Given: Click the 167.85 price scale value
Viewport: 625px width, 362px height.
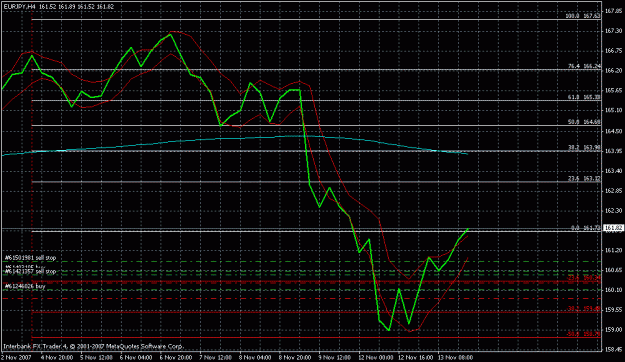Looking at the screenshot, I should tap(613, 11).
